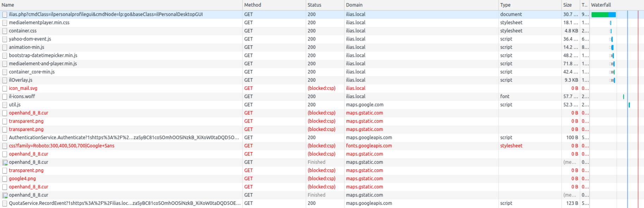Image resolution: width=644 pixels, height=208 pixels.
Task: Click the file icon beside google4.png
Action: coord(5,179)
